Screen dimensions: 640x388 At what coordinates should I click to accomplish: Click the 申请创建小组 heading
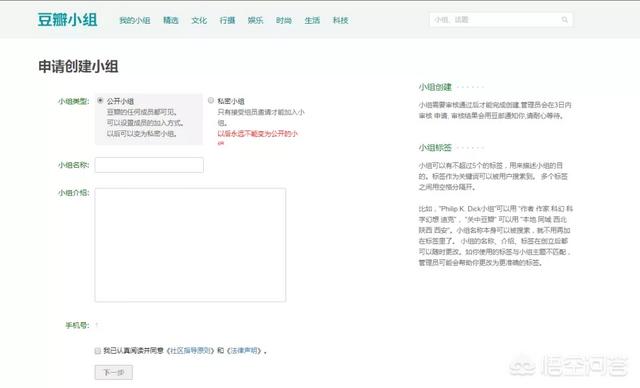(78, 67)
